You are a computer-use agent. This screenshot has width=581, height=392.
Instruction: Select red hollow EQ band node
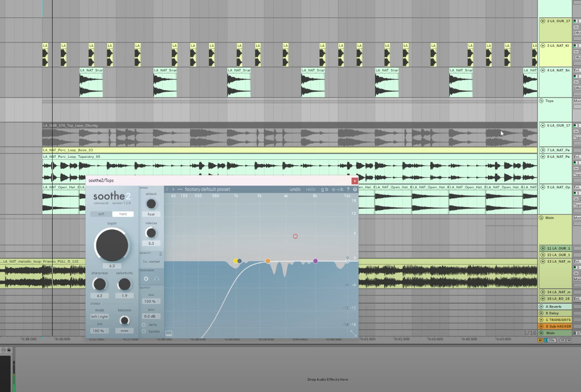tap(295, 236)
